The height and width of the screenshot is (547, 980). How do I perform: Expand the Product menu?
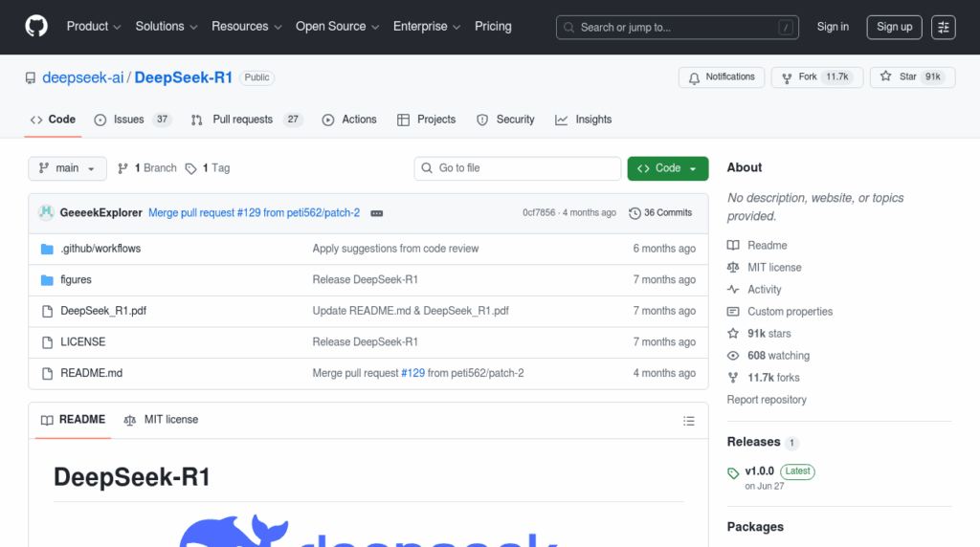(94, 26)
